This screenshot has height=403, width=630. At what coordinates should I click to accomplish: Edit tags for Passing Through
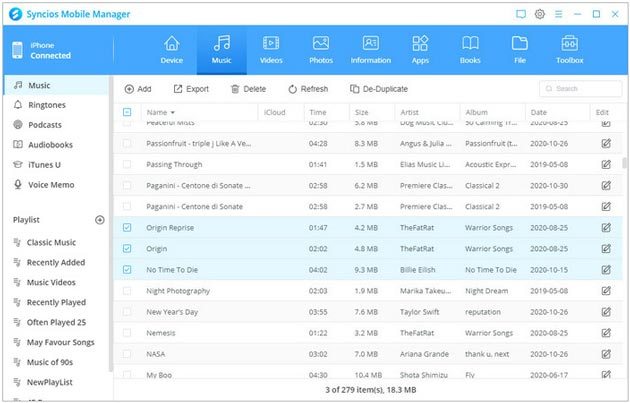click(x=606, y=164)
